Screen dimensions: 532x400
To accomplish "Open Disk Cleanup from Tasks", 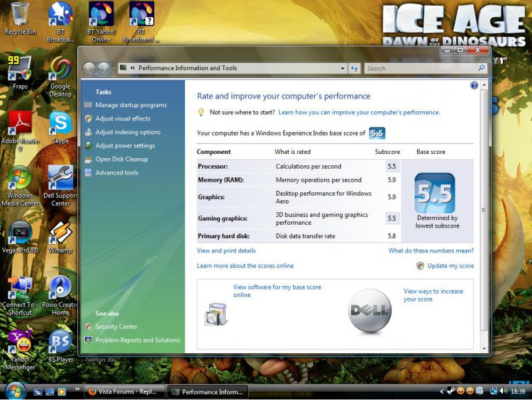I will (121, 159).
